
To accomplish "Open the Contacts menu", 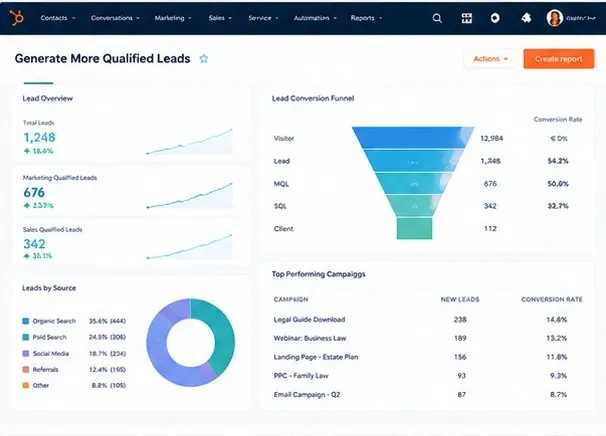I will tap(58, 18).
